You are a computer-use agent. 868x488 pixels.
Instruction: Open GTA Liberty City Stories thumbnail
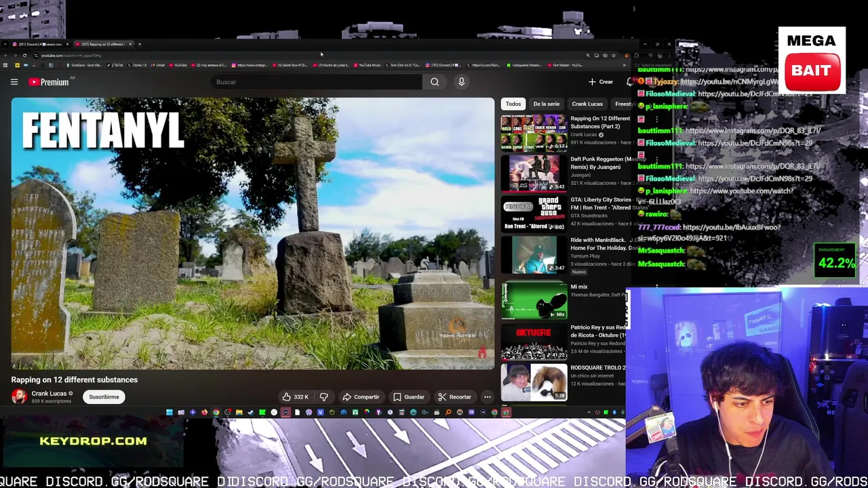[534, 214]
